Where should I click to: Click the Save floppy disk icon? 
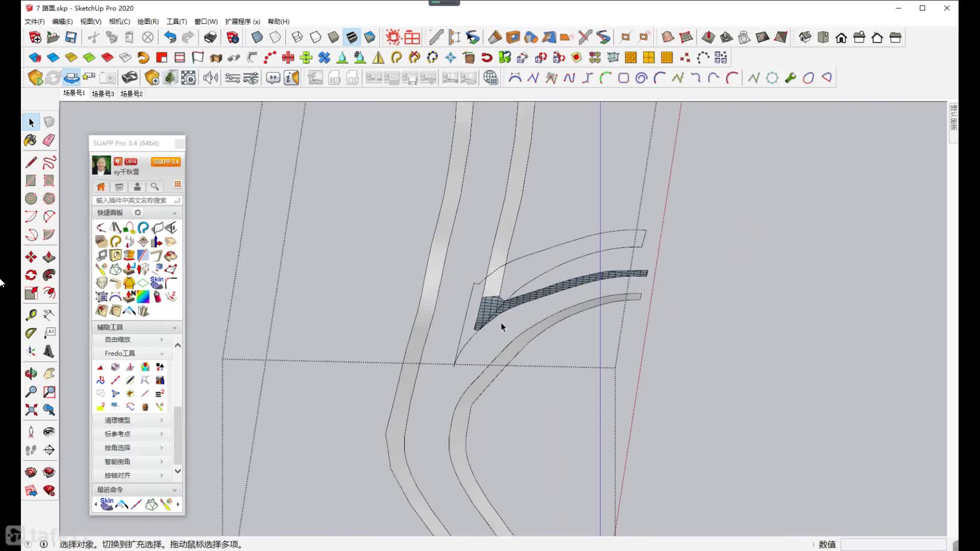[71, 37]
